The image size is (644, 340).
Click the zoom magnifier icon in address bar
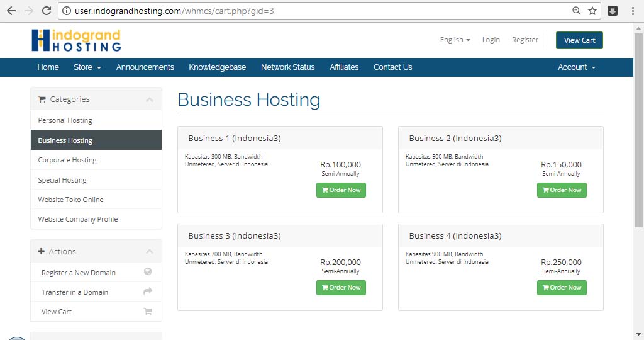(577, 11)
